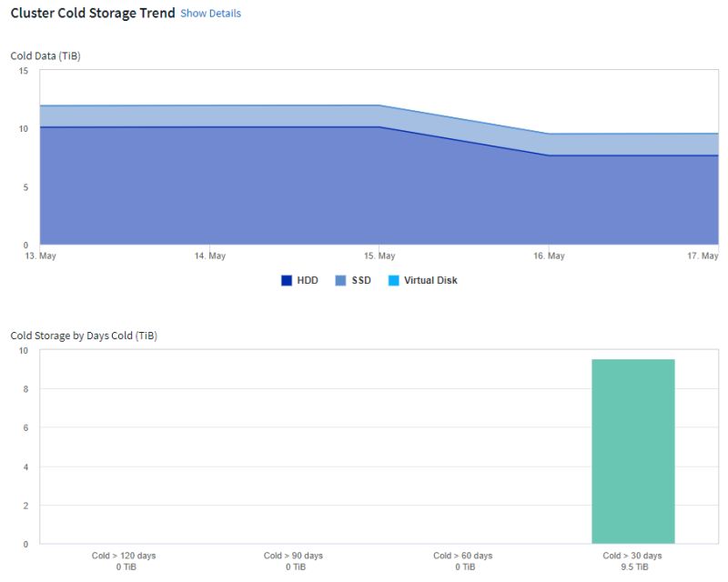Viewport: 728px width, 582px height.
Task: Toggle the Virtual Disk series in the legend
Action: point(426,280)
